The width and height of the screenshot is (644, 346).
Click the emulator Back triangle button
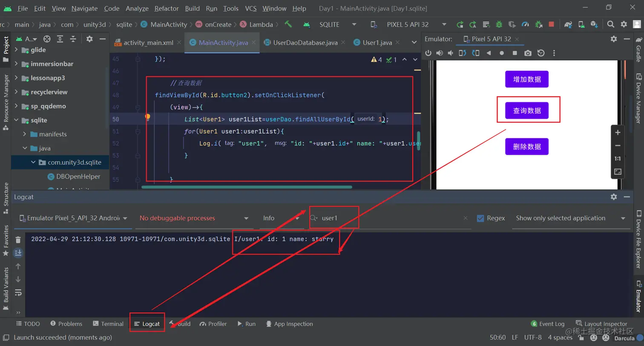[489, 53]
